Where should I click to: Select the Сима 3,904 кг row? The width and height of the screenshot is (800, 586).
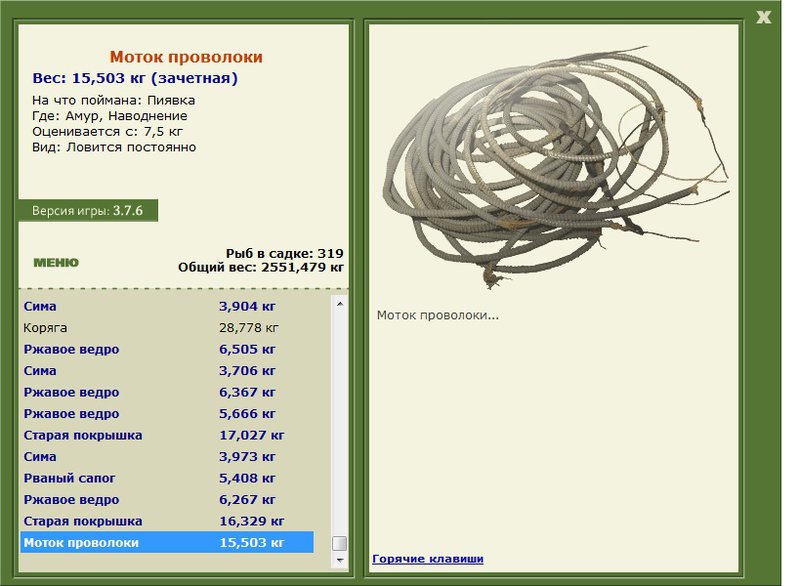coord(167,306)
